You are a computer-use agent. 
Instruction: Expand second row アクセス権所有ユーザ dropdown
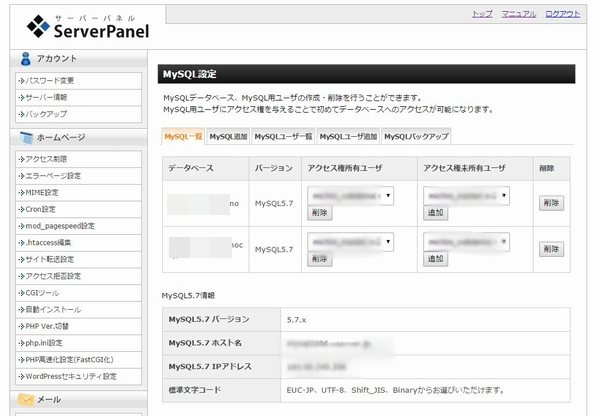(x=351, y=242)
